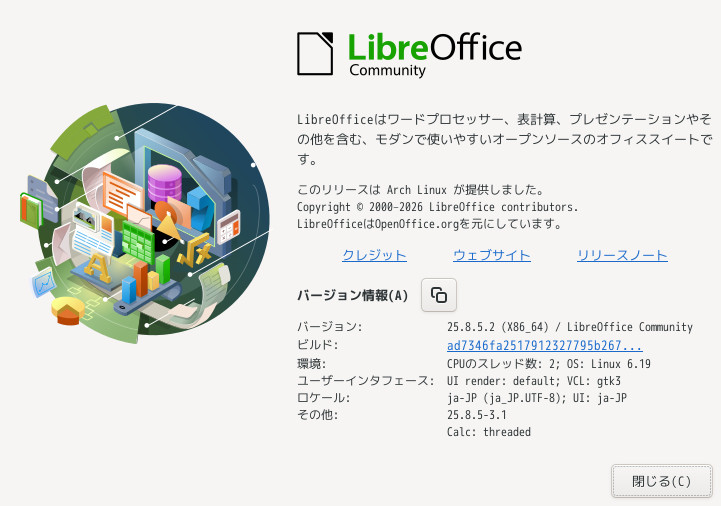Click the Copyright LibreOffice contributors line
Viewport: 721px width, 506px height.
[x=437, y=207]
